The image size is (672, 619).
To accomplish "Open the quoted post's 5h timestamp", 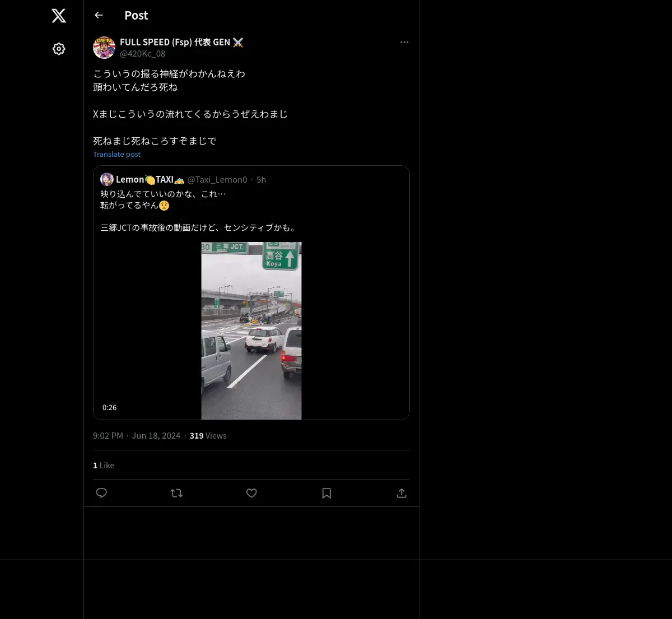I will (261, 179).
